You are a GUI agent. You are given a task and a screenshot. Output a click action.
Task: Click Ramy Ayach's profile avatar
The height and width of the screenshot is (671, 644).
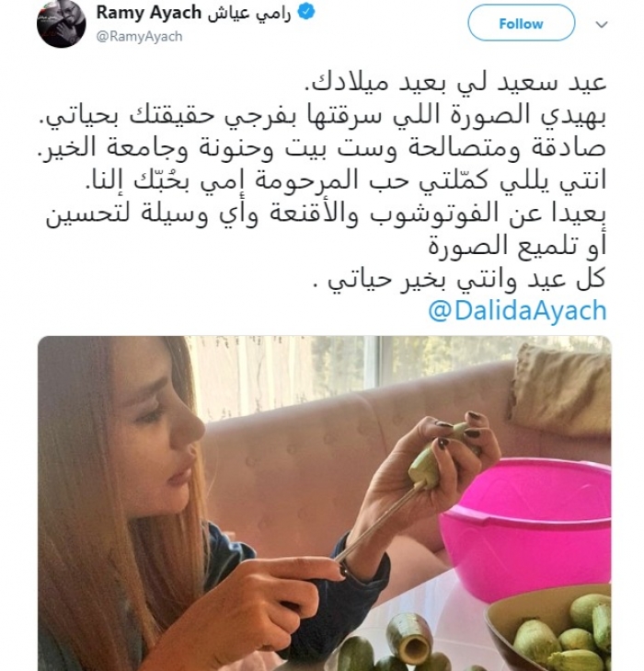pos(62,24)
